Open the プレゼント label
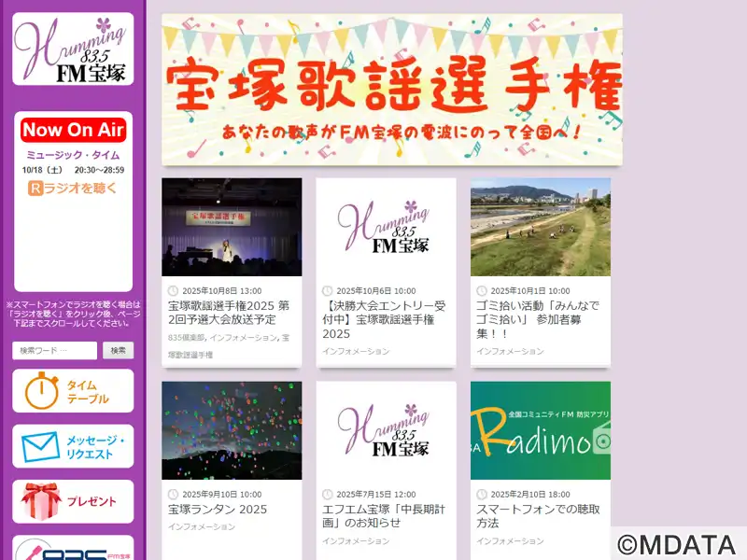This screenshot has height=560, width=747. point(92,501)
